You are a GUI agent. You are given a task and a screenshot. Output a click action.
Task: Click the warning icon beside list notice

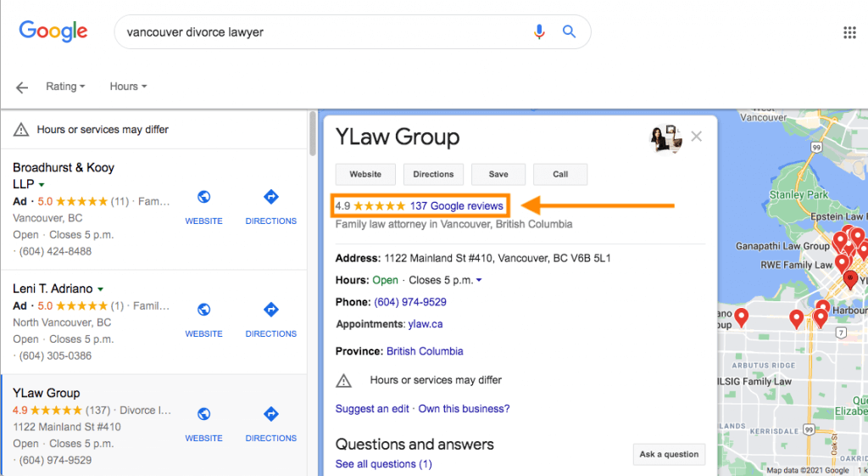[x=21, y=130]
